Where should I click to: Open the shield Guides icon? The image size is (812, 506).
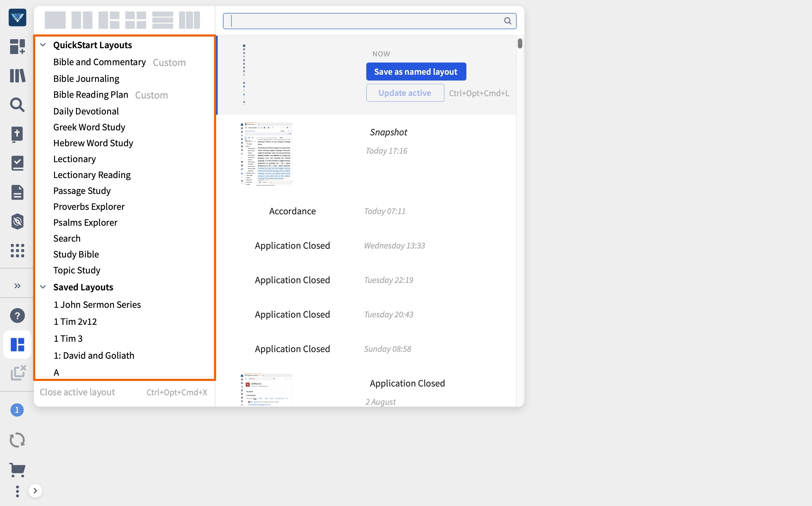coord(17,221)
